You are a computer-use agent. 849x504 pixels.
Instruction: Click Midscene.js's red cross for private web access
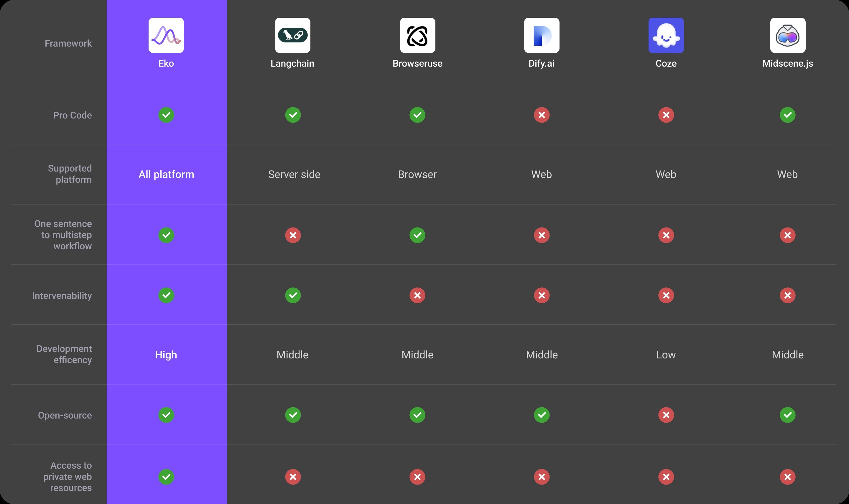[x=787, y=477]
